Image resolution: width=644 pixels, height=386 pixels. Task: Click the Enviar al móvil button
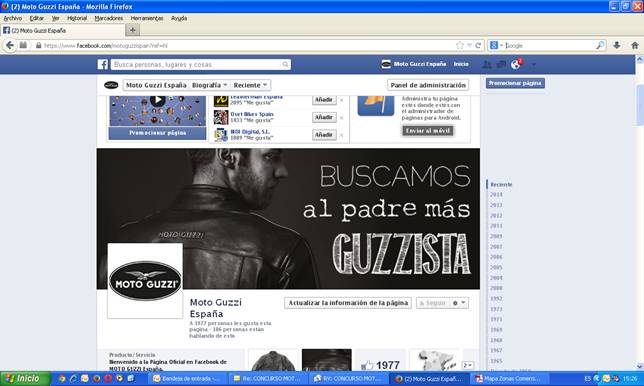tap(428, 131)
